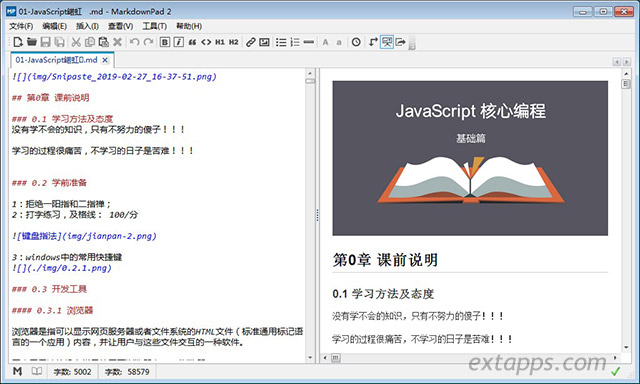Redo the last edit

pos(149,42)
